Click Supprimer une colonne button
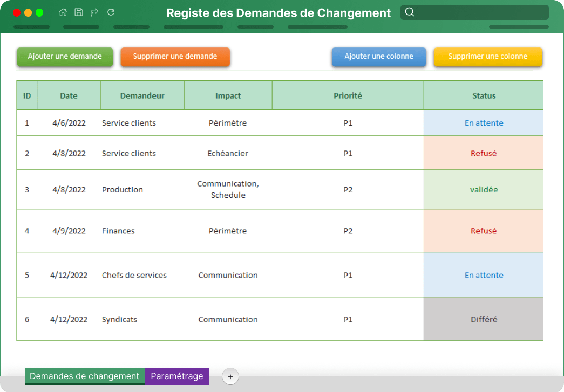 pos(488,57)
